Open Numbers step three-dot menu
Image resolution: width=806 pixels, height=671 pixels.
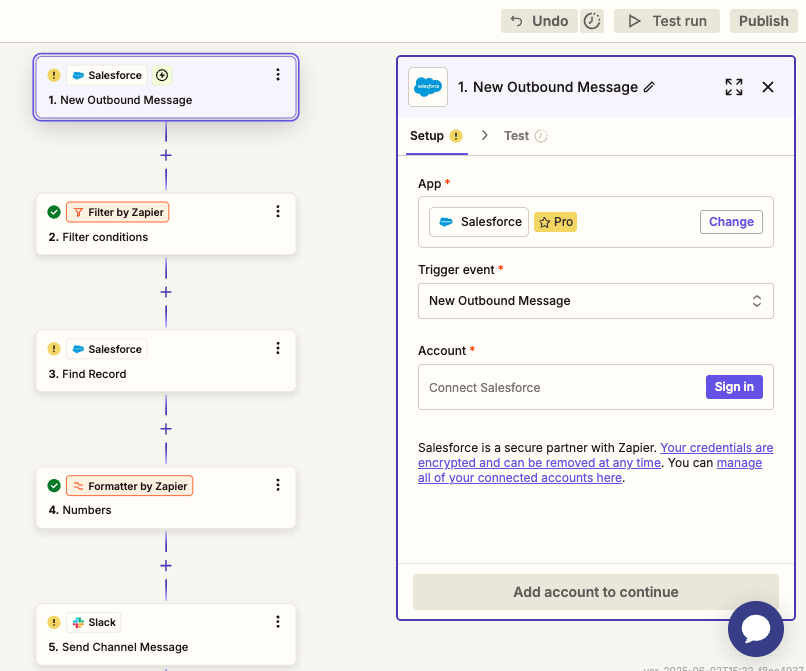pos(278,485)
